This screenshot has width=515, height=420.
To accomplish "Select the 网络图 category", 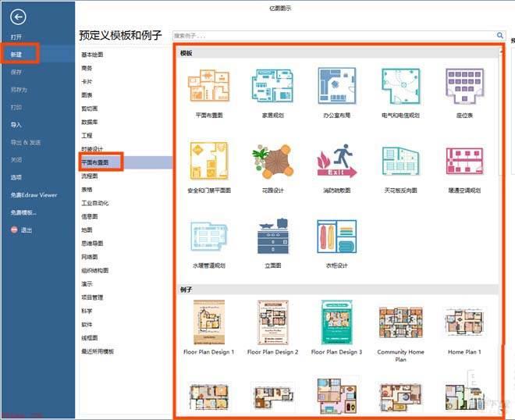I will click(90, 257).
